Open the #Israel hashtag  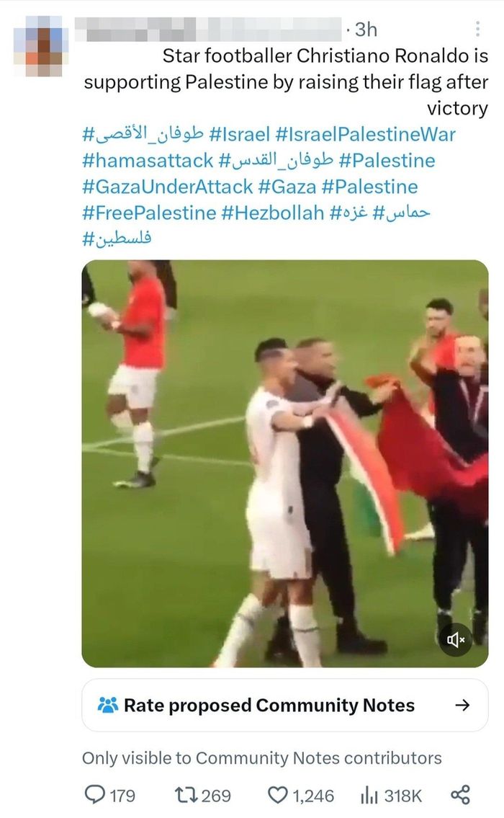(x=239, y=135)
